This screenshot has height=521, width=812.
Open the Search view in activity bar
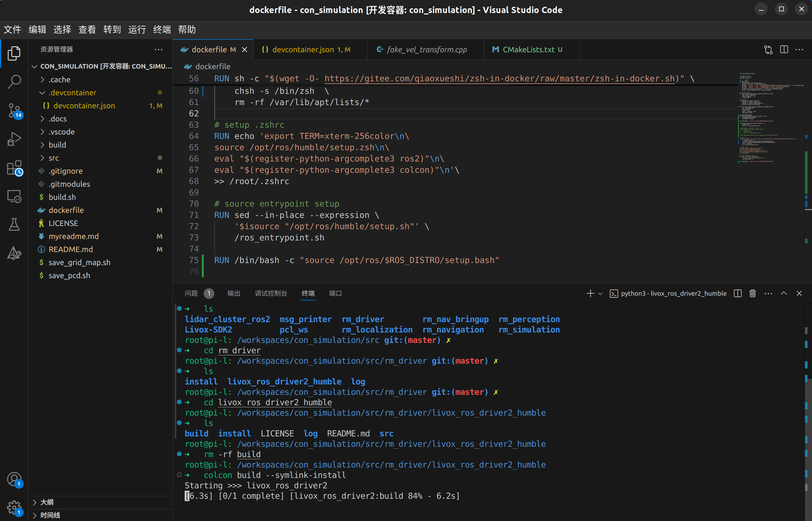point(14,82)
